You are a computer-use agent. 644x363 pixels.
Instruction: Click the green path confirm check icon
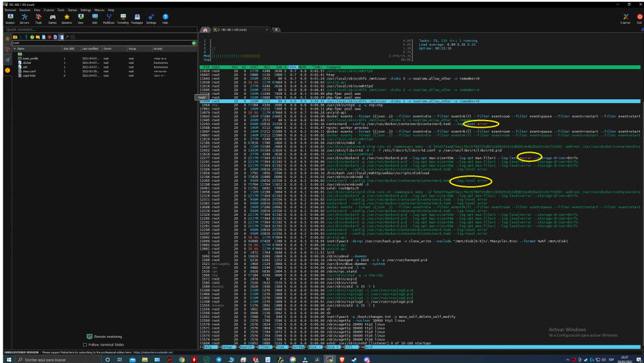tap(194, 43)
